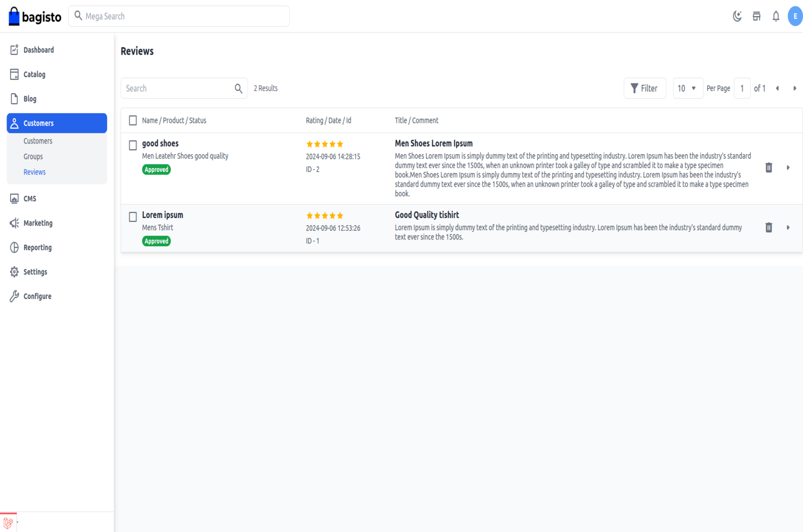
Task: Open the Marketing menu
Action: 38,223
